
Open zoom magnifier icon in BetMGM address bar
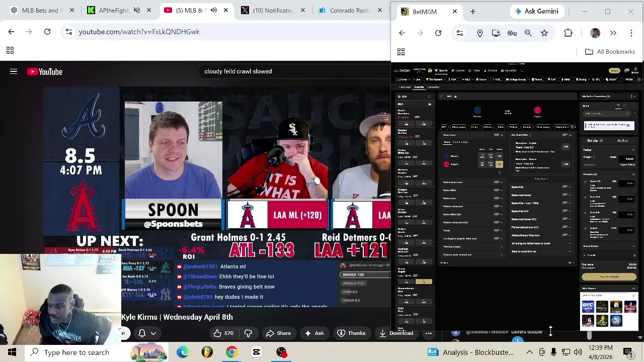[x=528, y=33]
